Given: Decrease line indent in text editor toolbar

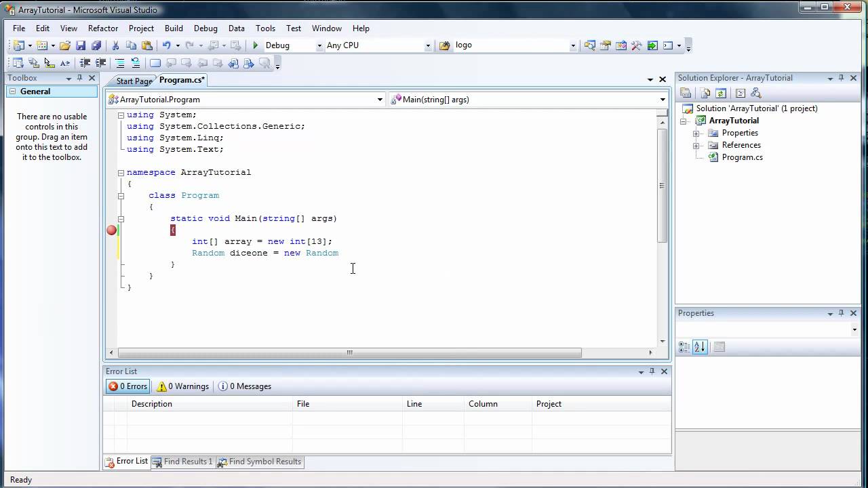Looking at the screenshot, I should pyautogui.click(x=85, y=63).
